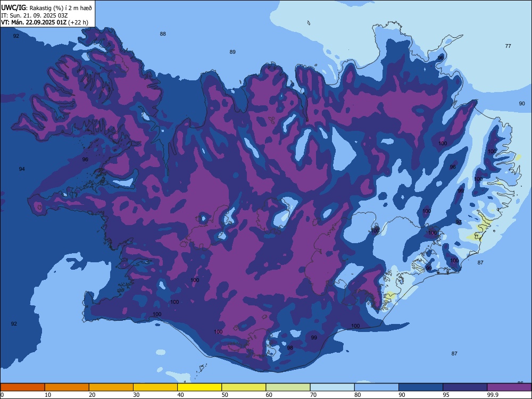The image size is (532, 399).
Task: Click the map value label '89'
Action: [x=232, y=52]
